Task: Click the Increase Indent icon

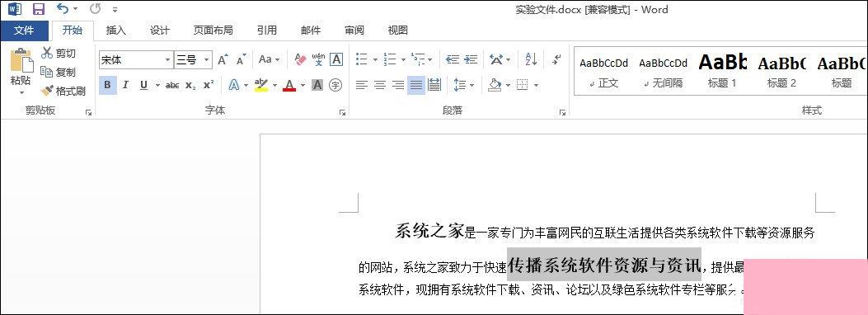Action: [471, 59]
